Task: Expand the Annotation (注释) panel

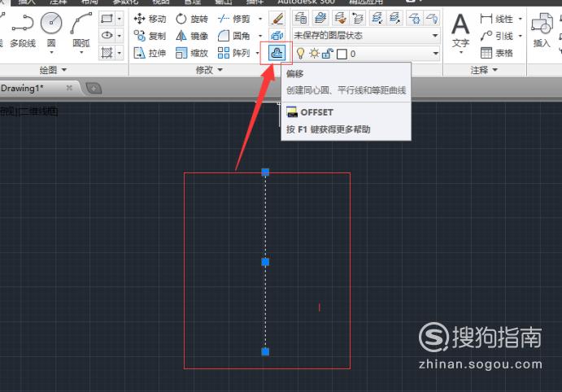Action: (x=484, y=70)
